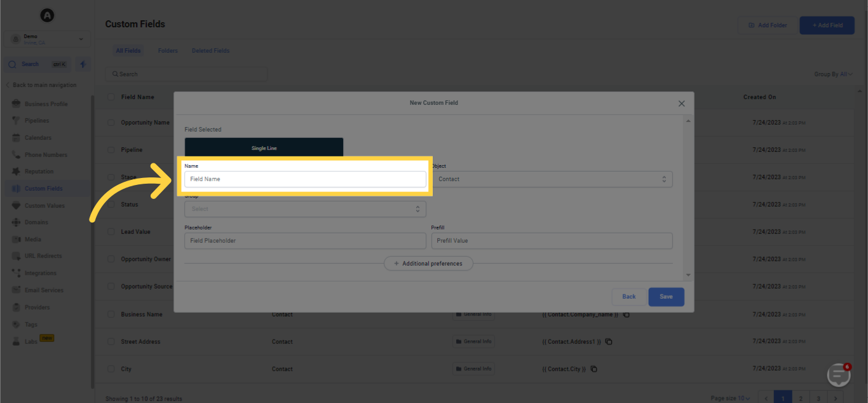Viewport: 868px width, 403px height.
Task: Expand Additional preferences section
Action: point(428,264)
